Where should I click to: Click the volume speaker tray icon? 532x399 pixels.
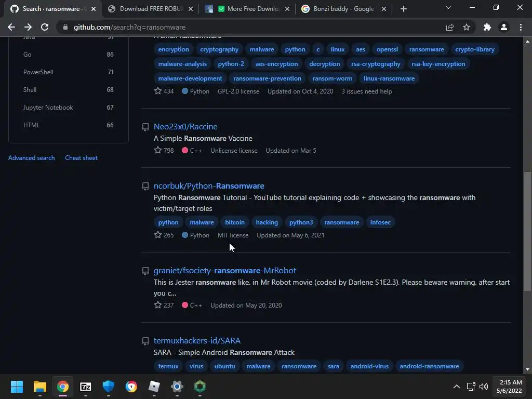point(484,387)
